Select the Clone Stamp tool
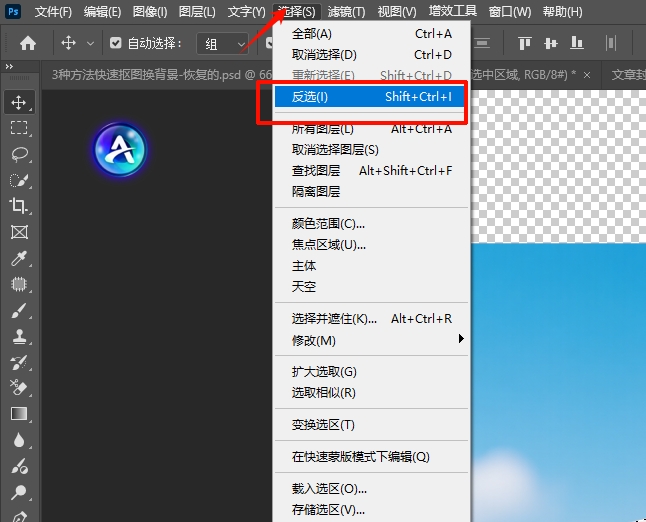 click(x=18, y=337)
